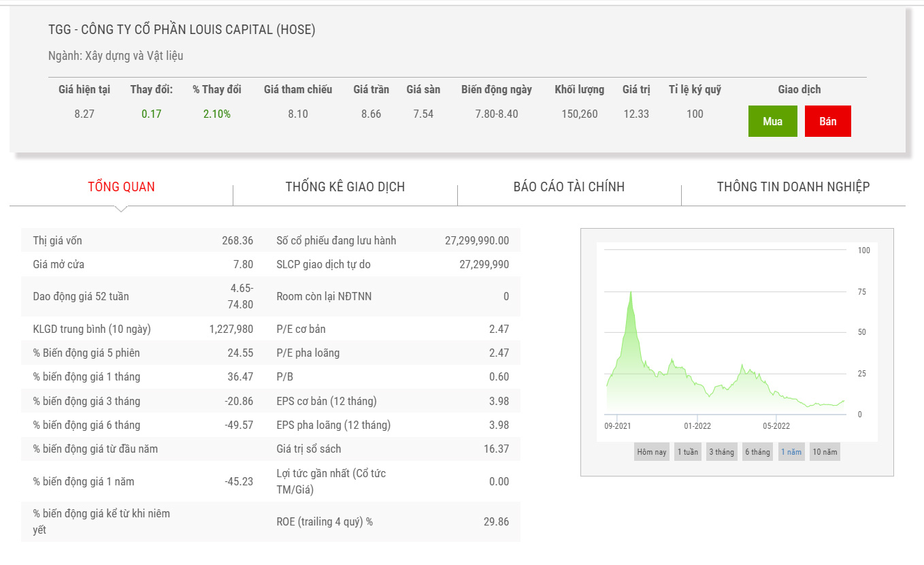Click the Thị giá vốn row

(143, 240)
